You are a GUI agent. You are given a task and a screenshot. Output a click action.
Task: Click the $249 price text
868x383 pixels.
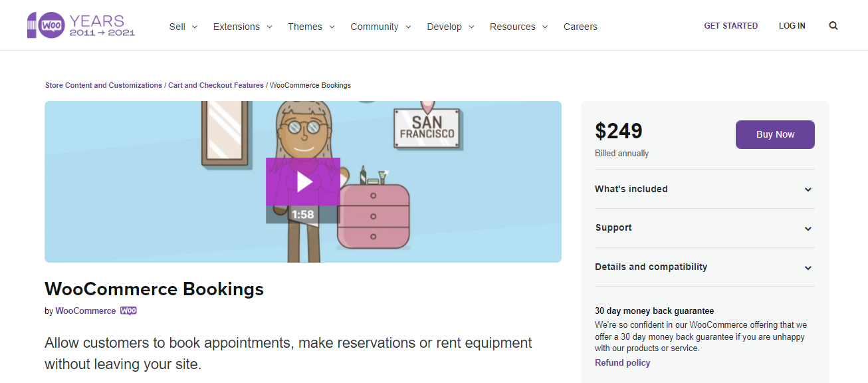coord(619,131)
